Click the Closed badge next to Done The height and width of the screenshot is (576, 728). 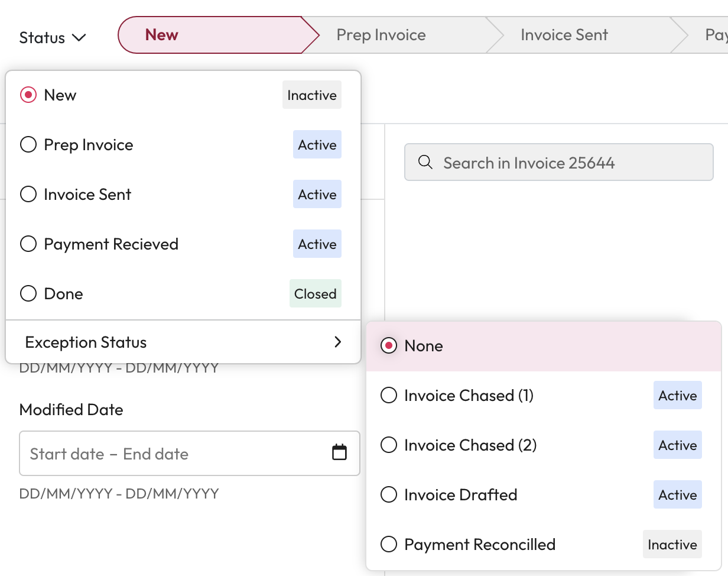pos(315,294)
